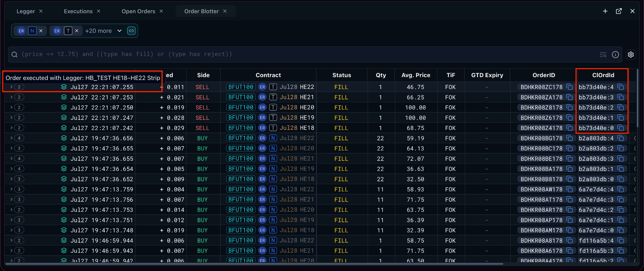Expand order row at 19:47:36.656
This screenshot has height=271, width=644.
[11, 138]
